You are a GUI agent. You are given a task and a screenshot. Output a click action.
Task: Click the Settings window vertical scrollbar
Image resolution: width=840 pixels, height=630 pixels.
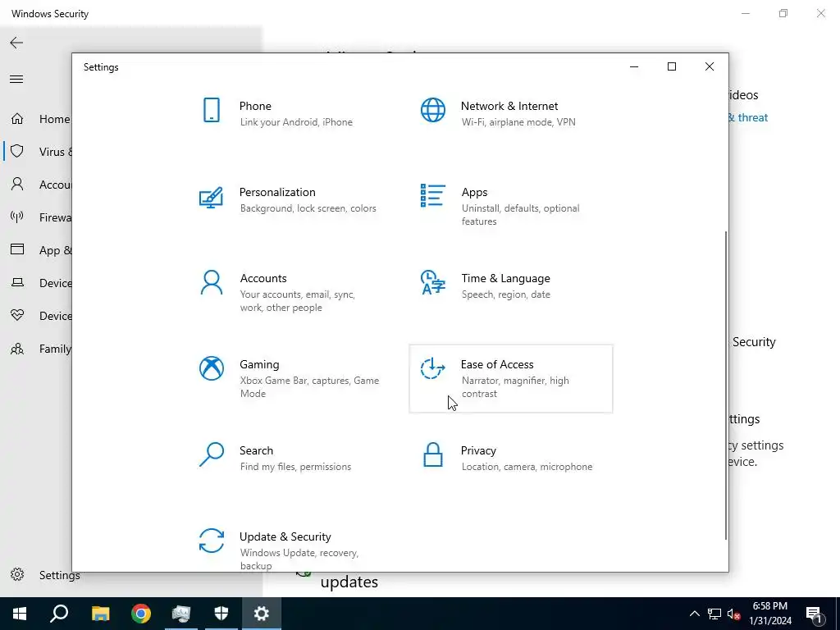coord(725,386)
